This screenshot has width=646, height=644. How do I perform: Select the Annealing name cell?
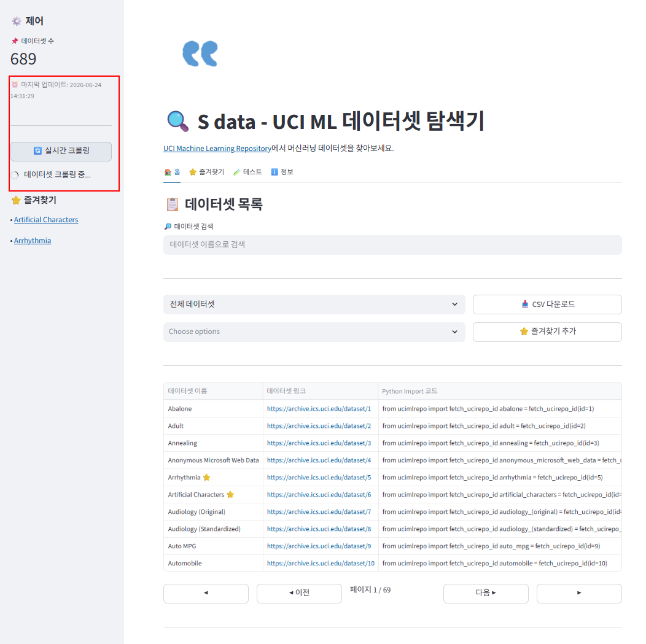tap(213, 443)
